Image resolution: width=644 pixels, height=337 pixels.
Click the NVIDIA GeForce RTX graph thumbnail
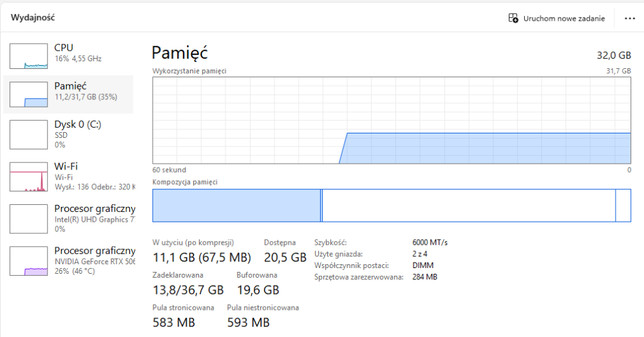pos(28,261)
